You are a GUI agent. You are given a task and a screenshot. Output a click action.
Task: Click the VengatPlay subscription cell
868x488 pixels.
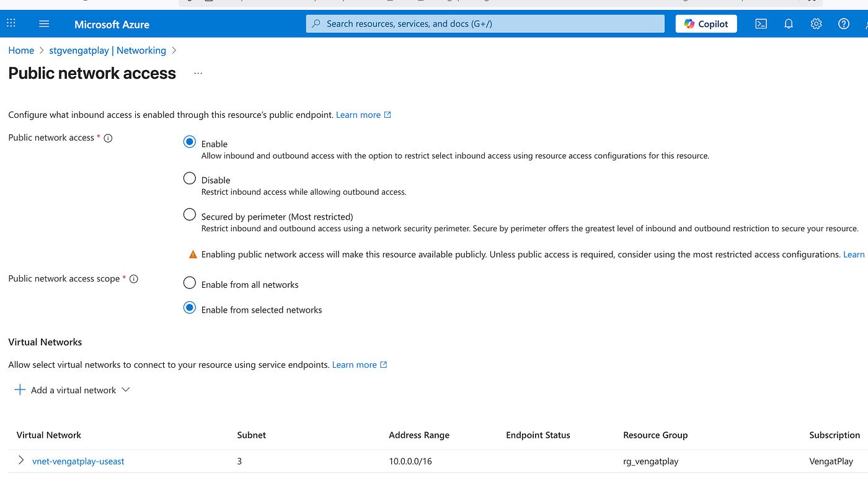831,461
